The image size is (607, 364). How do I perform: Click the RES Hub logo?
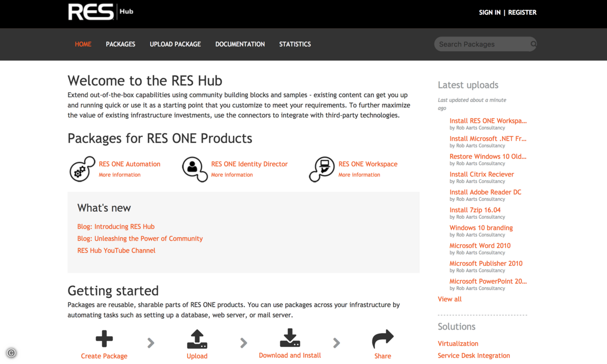tap(101, 12)
